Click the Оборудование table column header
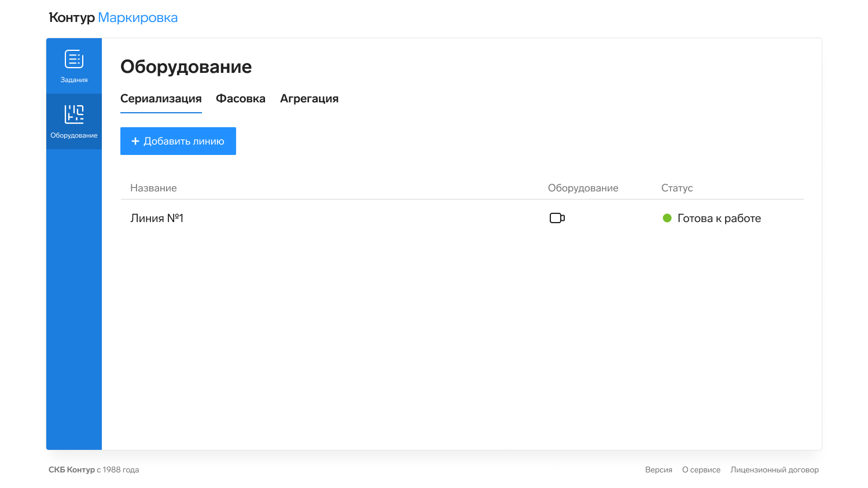 583,188
